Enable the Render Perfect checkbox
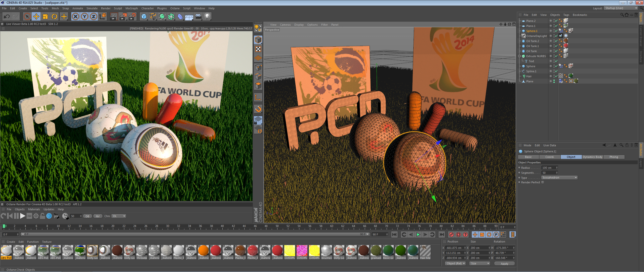 coord(543,182)
